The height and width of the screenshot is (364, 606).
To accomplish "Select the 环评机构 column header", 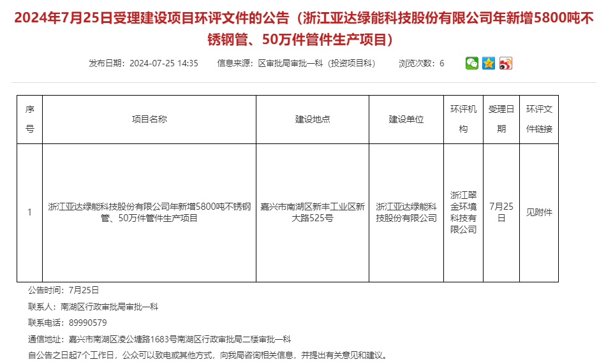I will click(x=463, y=119).
